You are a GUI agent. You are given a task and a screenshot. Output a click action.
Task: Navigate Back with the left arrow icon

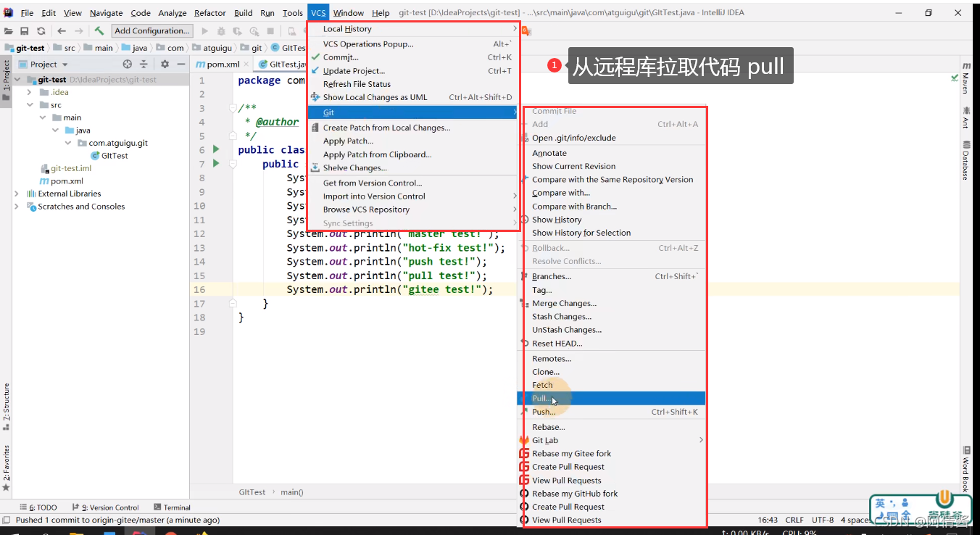pyautogui.click(x=62, y=31)
